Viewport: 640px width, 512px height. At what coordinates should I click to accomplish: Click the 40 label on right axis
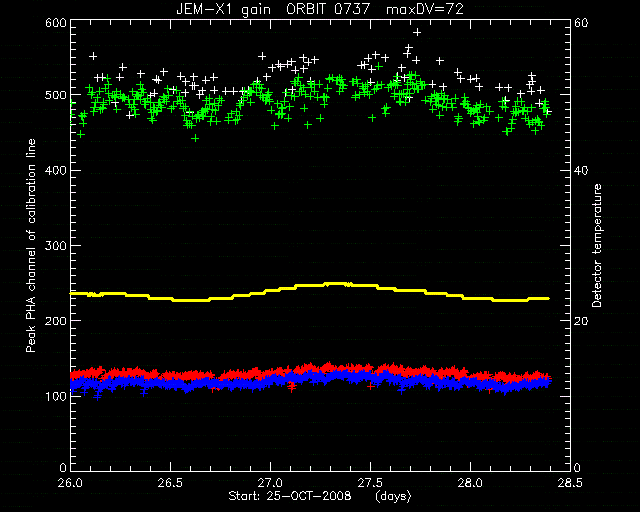coord(581,171)
